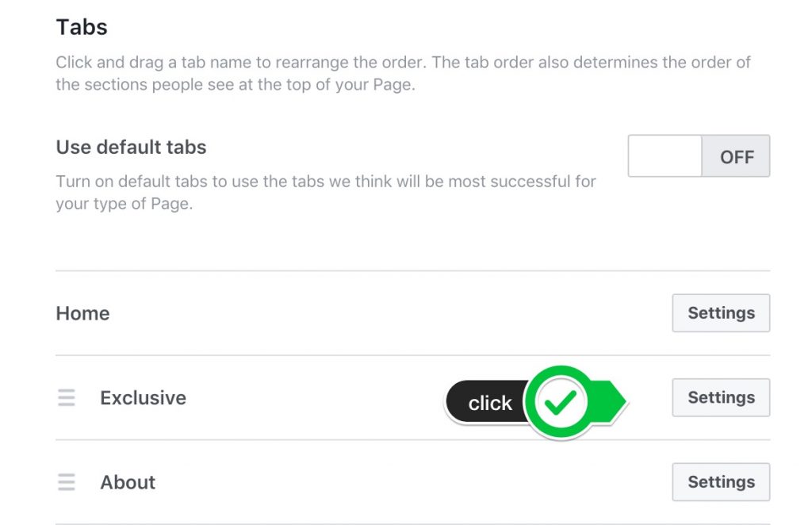Image resolution: width=812 pixels, height=525 pixels.
Task: Click the drag handle next to About
Action: coord(67,482)
